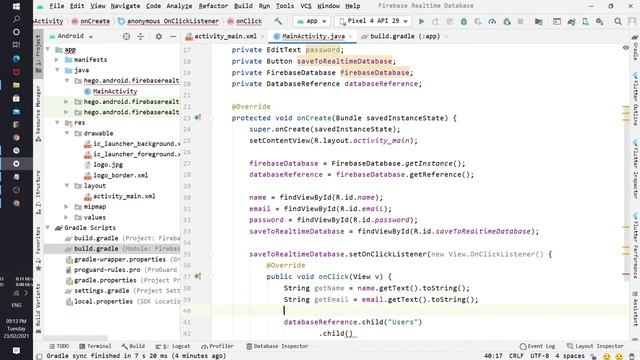This screenshot has height=360, width=640.
Task: Click the CRLF line separator indicator
Action: 516,356
